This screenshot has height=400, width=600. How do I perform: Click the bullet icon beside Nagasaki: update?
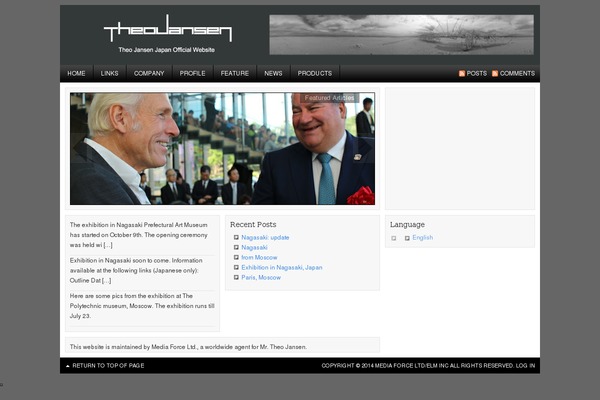click(x=236, y=237)
